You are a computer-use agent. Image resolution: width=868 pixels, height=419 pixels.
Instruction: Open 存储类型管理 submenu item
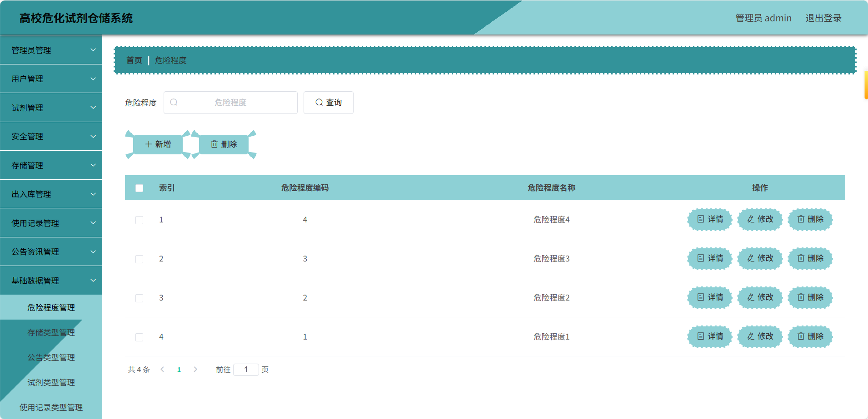tap(51, 332)
